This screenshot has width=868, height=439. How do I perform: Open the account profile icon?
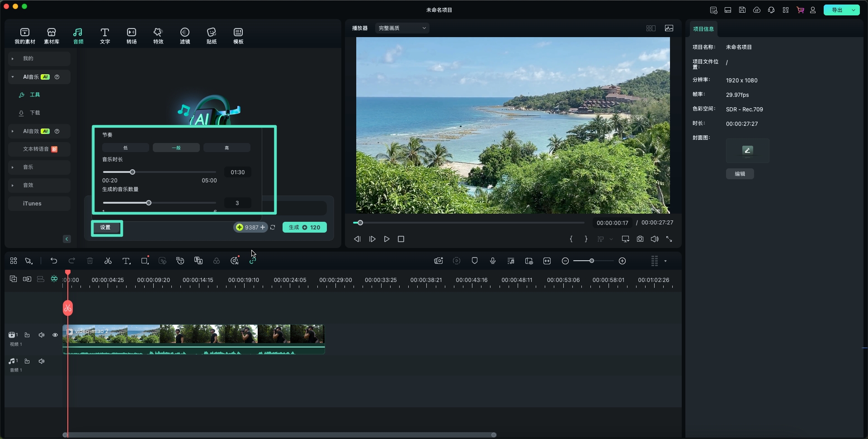pos(813,10)
